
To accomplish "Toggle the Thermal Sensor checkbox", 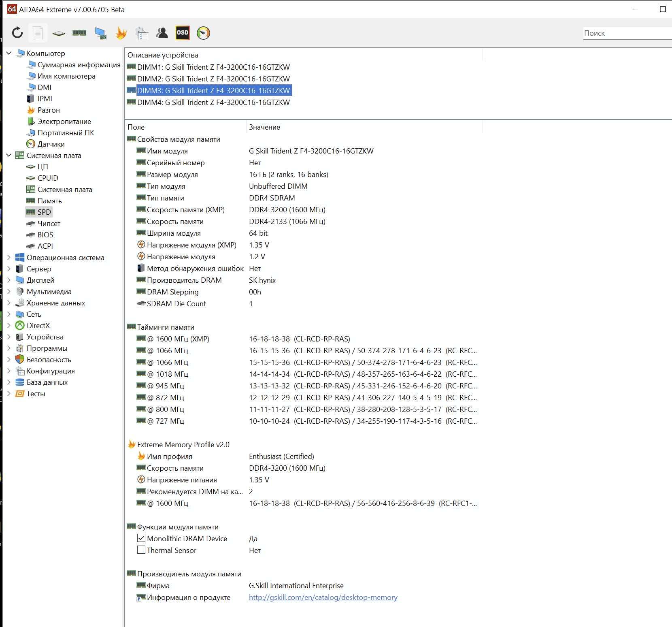I will (x=141, y=550).
